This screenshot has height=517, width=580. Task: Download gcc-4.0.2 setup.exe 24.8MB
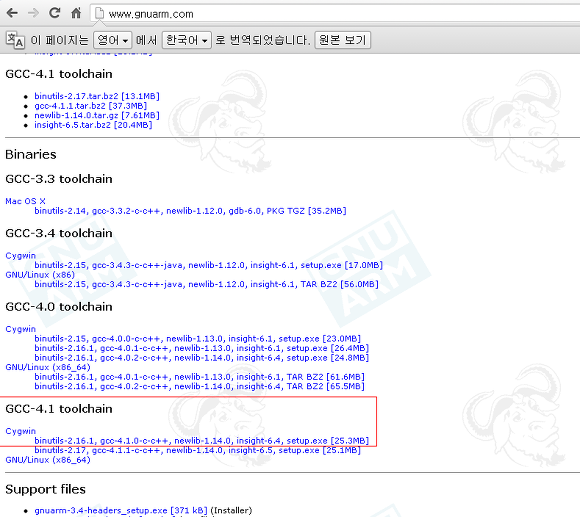coord(202,358)
